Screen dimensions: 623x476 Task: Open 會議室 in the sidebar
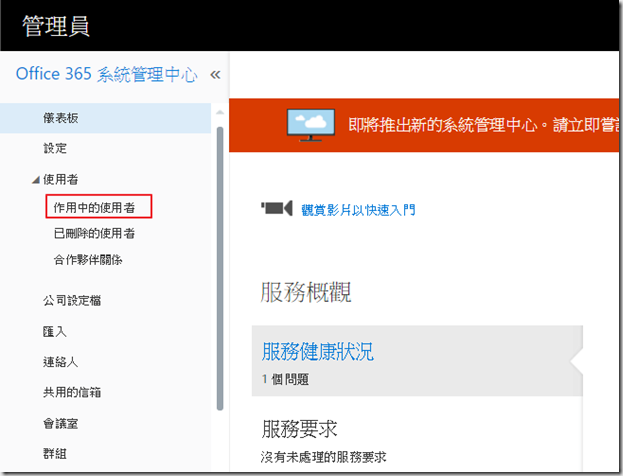coord(60,423)
